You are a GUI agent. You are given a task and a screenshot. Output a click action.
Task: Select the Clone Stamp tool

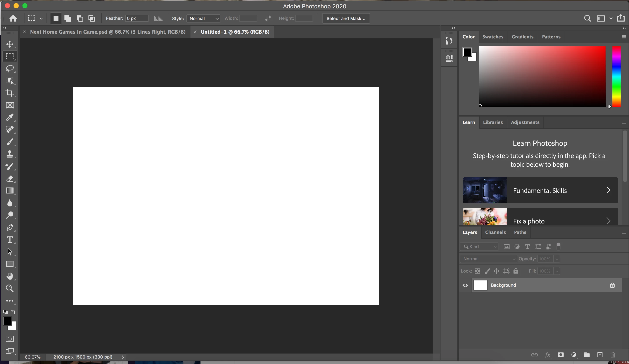(10, 154)
